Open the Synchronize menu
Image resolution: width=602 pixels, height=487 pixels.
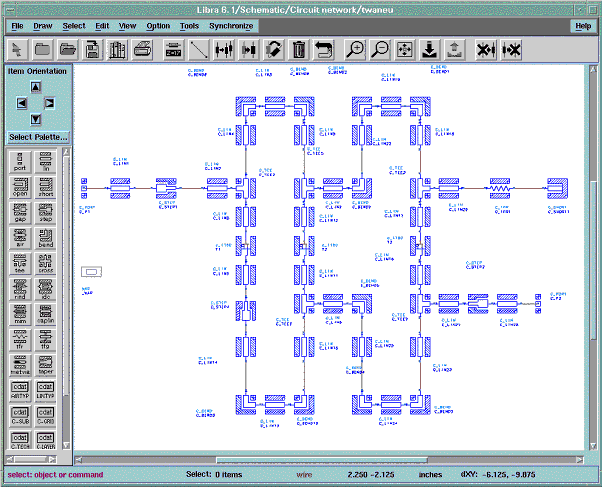231,26
